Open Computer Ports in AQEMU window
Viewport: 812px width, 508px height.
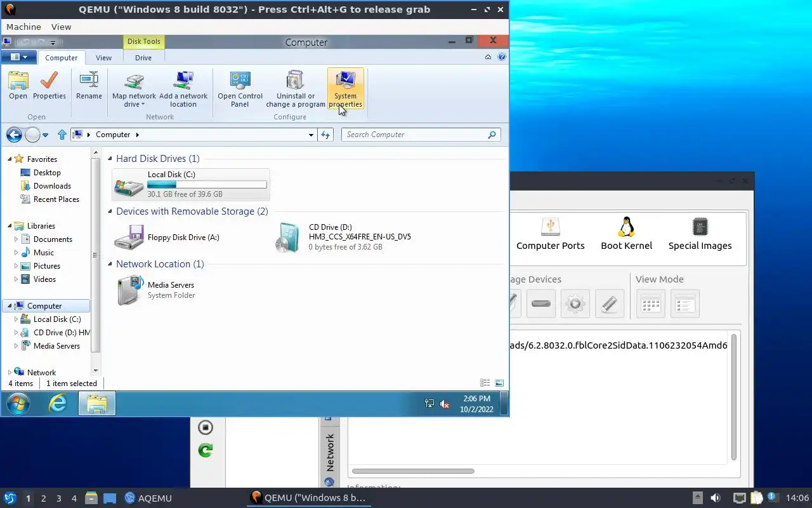tap(550, 234)
